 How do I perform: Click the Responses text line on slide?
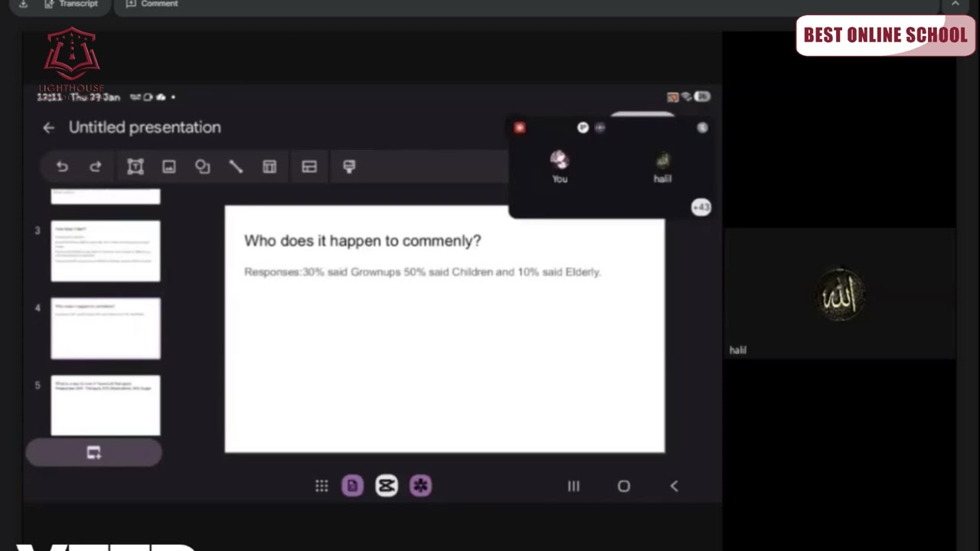coord(423,272)
